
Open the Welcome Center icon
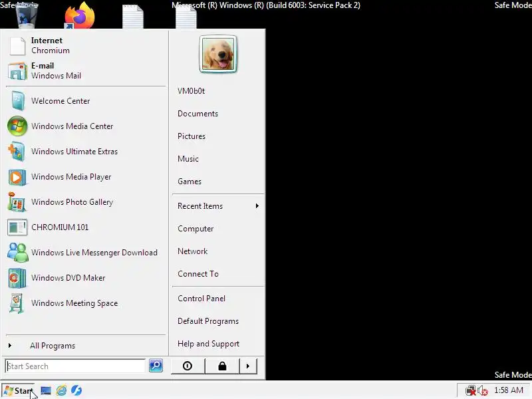click(17, 101)
